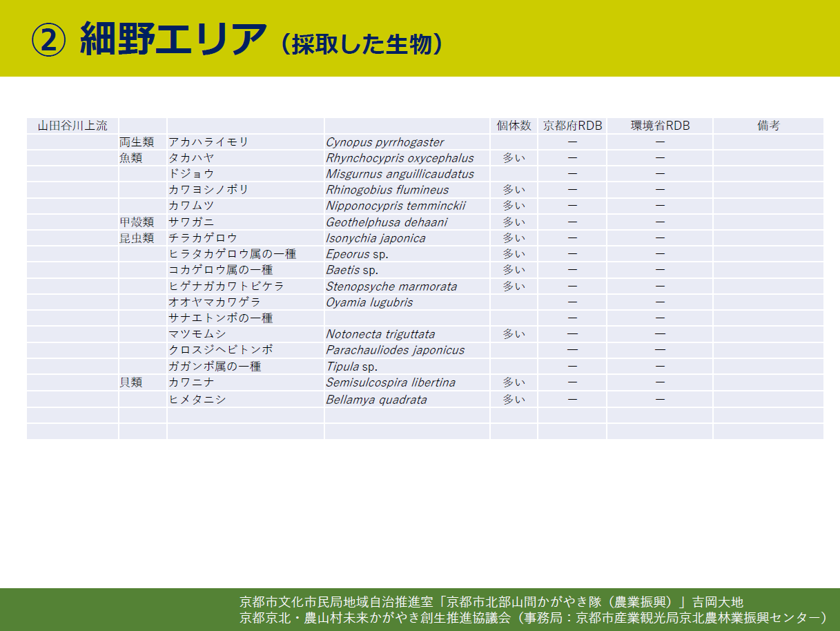Select the 備考 column header
Viewport: 840px width, 631px height.
[x=768, y=126]
